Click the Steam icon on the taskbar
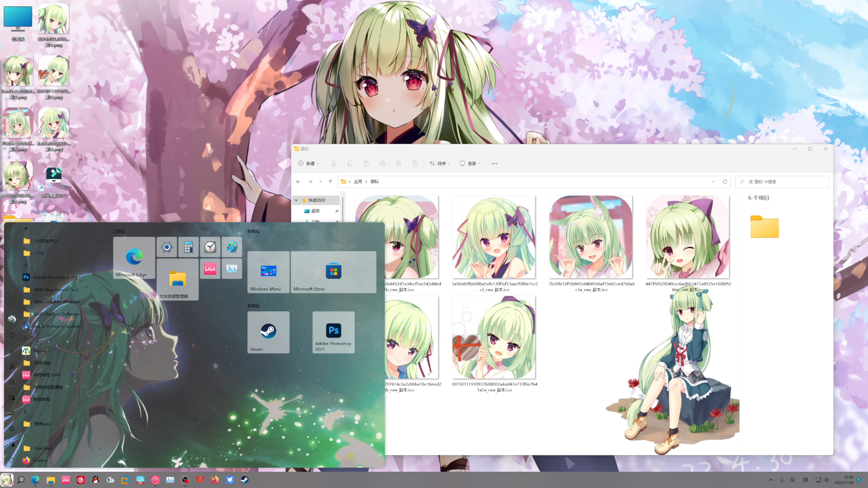The image size is (868, 488). point(244,480)
